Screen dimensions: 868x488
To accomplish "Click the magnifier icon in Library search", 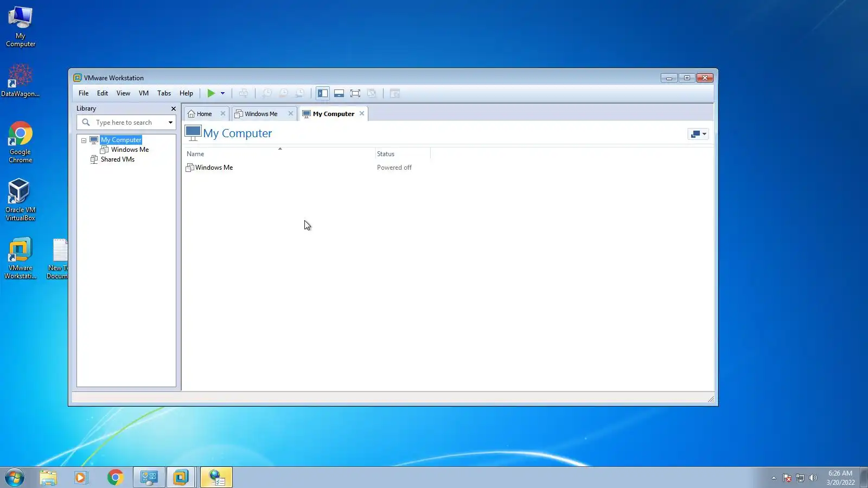I will (86, 123).
